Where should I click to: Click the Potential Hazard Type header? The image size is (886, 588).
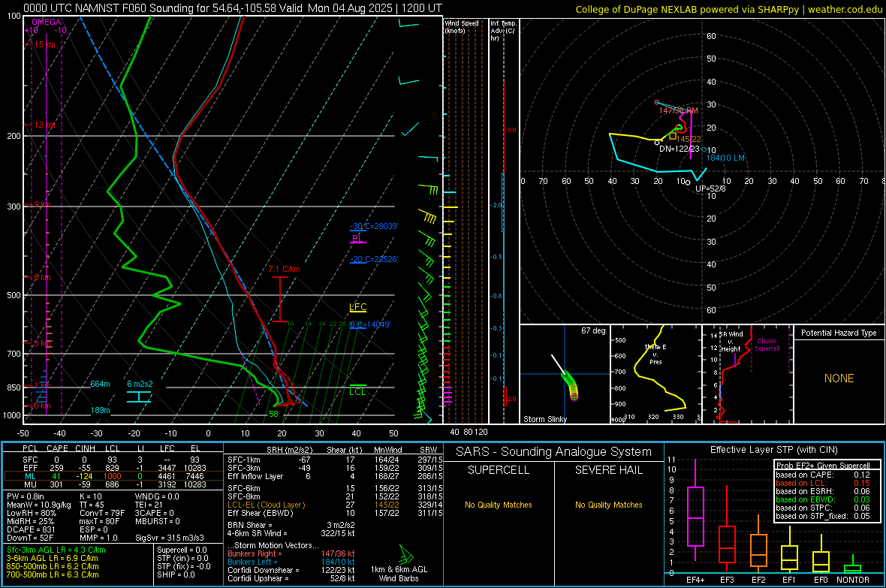[x=839, y=333]
